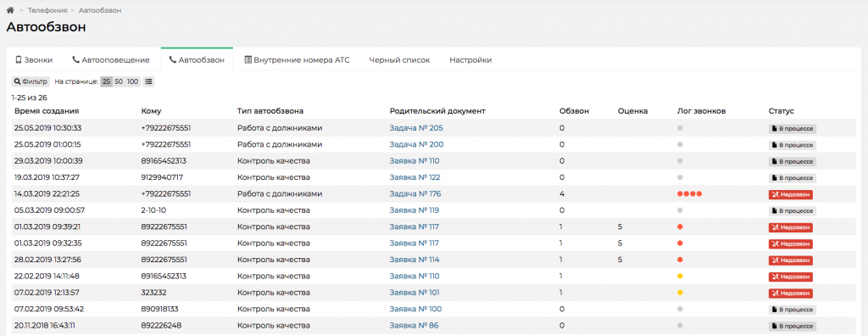
Task: Click the Телефония breadcrumb link
Action: point(47,10)
